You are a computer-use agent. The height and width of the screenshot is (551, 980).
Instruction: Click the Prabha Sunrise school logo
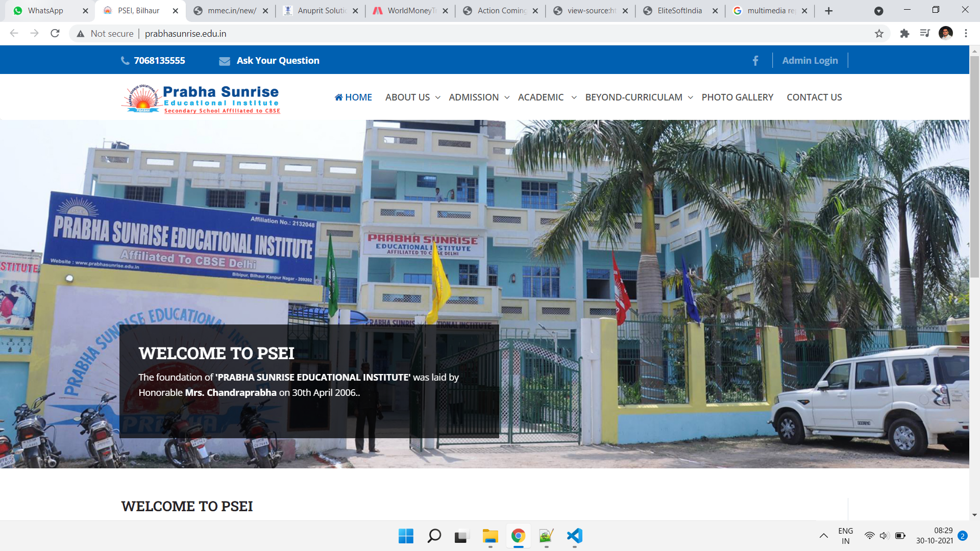pos(201,98)
